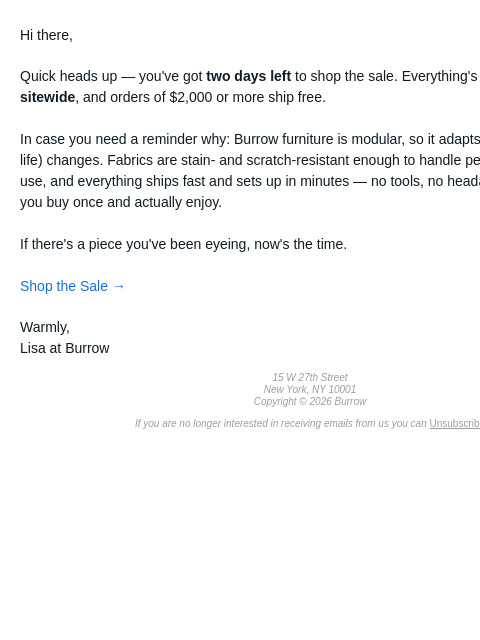Open the Shop the Sale link
The height and width of the screenshot is (640, 480).
point(72,286)
